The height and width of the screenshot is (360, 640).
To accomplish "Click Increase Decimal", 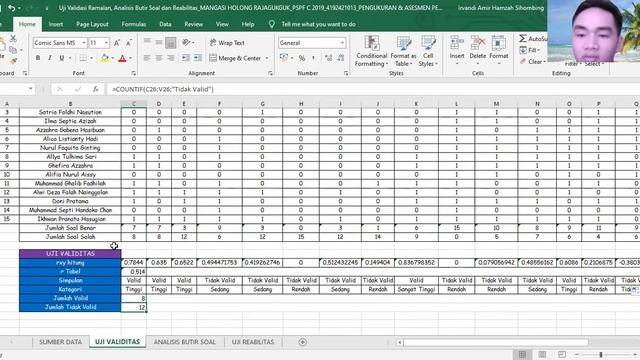I will pyautogui.click(x=328, y=58).
